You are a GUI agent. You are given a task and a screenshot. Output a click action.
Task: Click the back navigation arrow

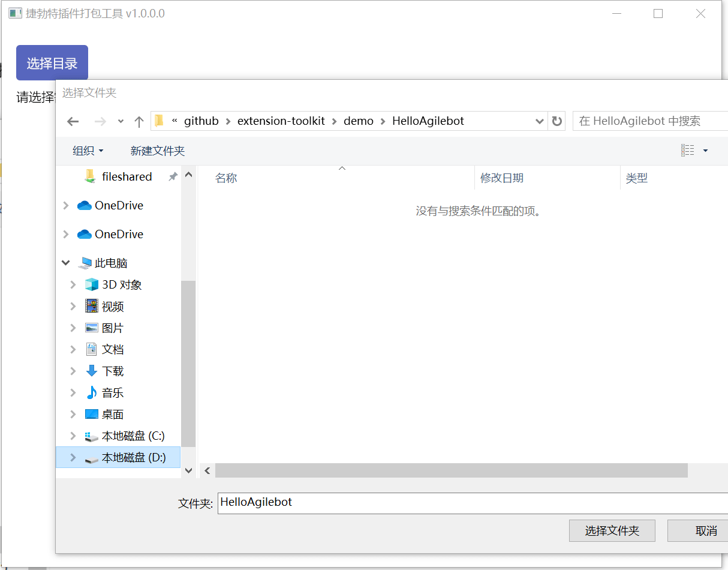[73, 121]
